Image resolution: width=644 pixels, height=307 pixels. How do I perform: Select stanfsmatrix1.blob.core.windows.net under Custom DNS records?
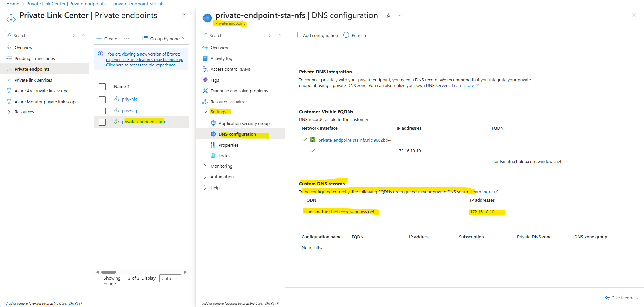pos(339,212)
